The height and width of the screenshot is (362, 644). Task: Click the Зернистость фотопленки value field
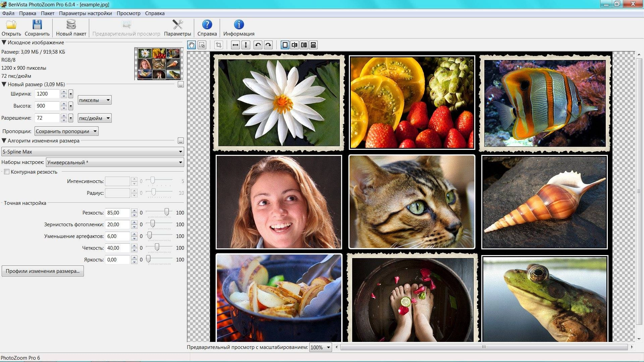(117, 225)
